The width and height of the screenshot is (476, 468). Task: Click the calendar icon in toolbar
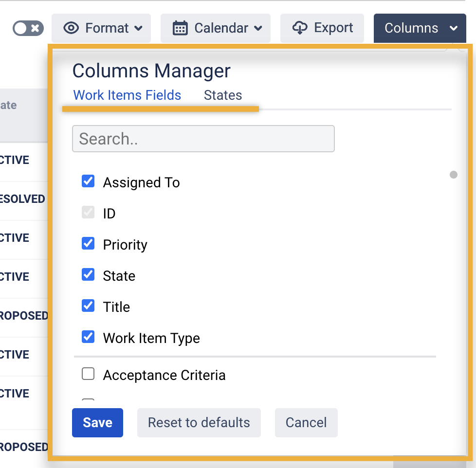(180, 28)
